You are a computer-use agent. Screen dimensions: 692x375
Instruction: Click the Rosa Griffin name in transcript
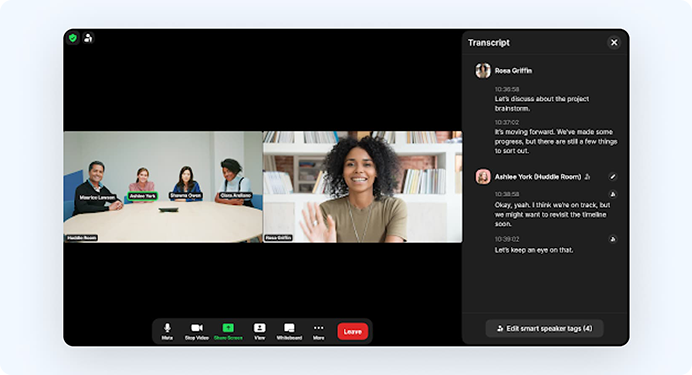[x=513, y=71]
